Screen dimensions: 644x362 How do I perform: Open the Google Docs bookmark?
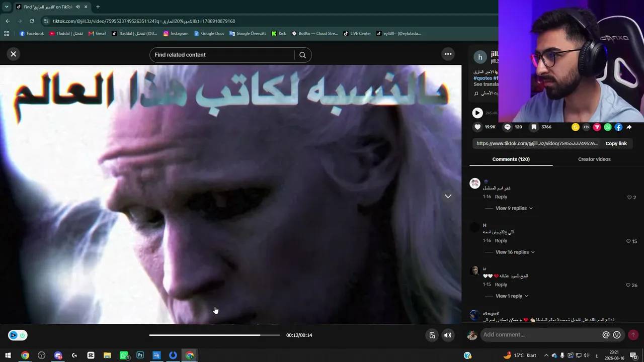(209, 34)
